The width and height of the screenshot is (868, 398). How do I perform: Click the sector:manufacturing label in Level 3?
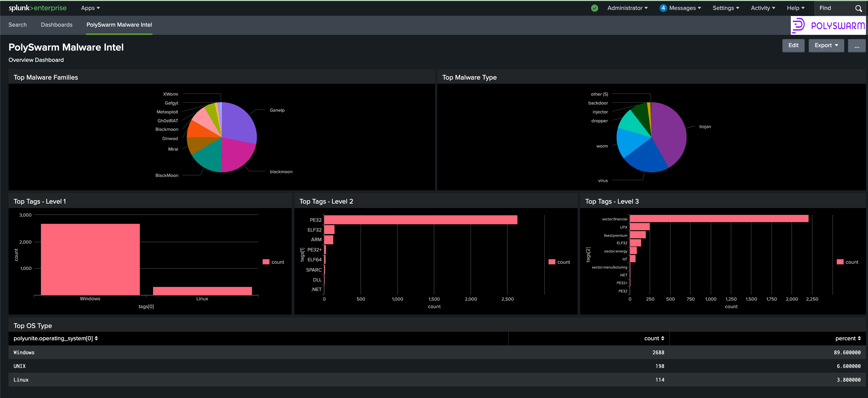pyautogui.click(x=610, y=267)
